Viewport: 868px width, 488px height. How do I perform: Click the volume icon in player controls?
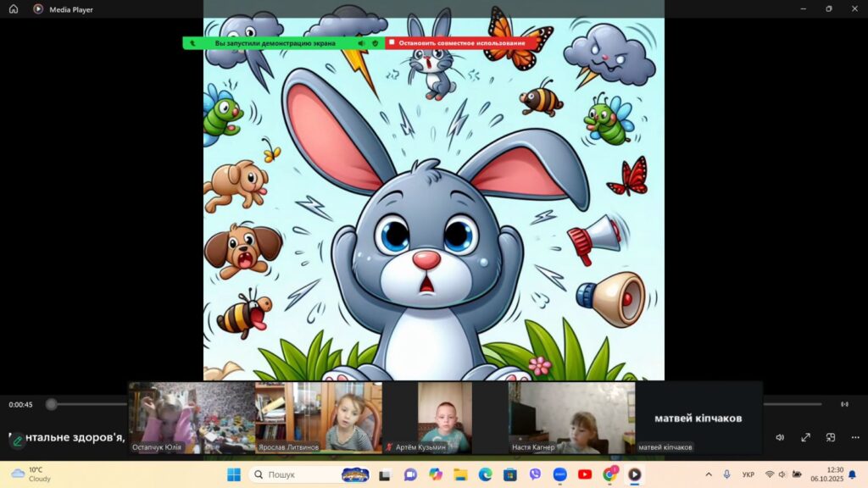point(780,437)
